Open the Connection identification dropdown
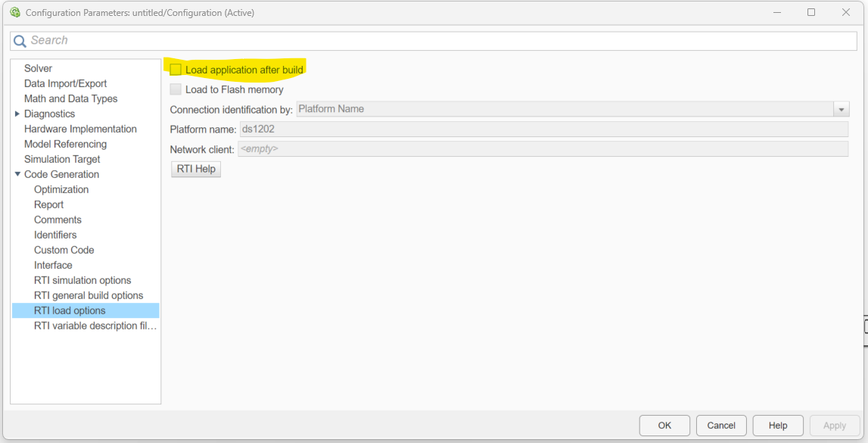Image resolution: width=868 pixels, height=443 pixels. coord(841,110)
